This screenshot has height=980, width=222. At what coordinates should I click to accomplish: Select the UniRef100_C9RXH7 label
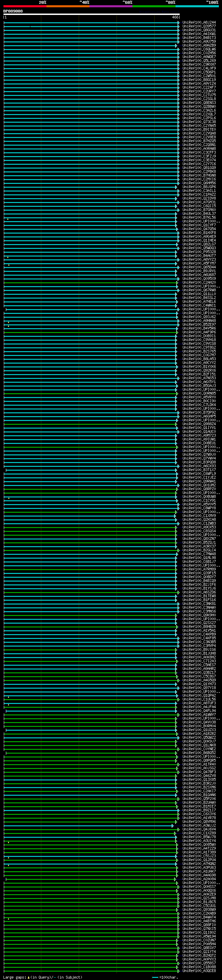coord(199,65)
